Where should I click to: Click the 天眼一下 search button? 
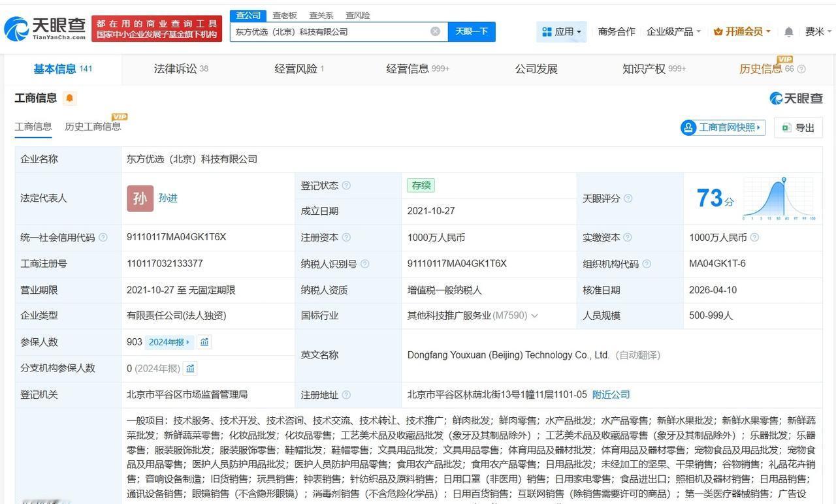[472, 31]
